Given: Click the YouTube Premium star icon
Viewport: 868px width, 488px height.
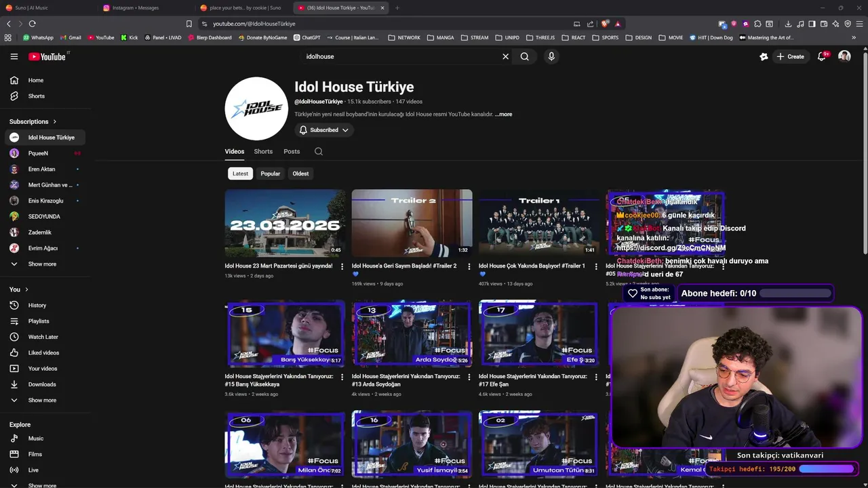Looking at the screenshot, I should point(764,56).
